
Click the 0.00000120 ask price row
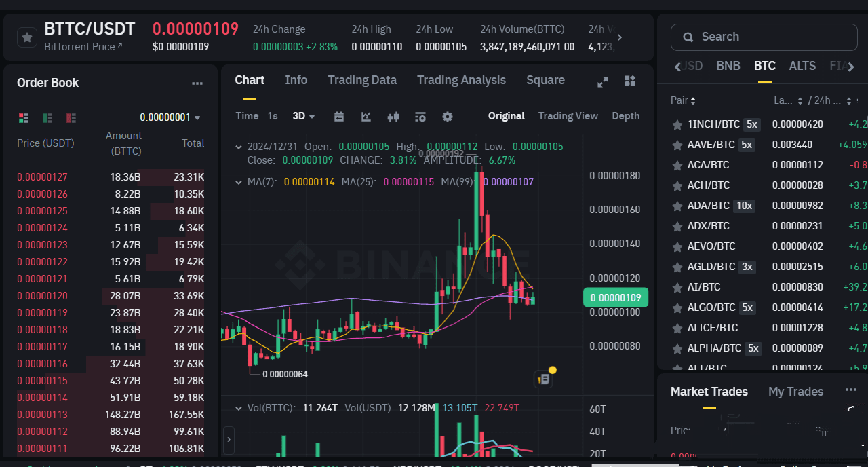[x=111, y=296]
